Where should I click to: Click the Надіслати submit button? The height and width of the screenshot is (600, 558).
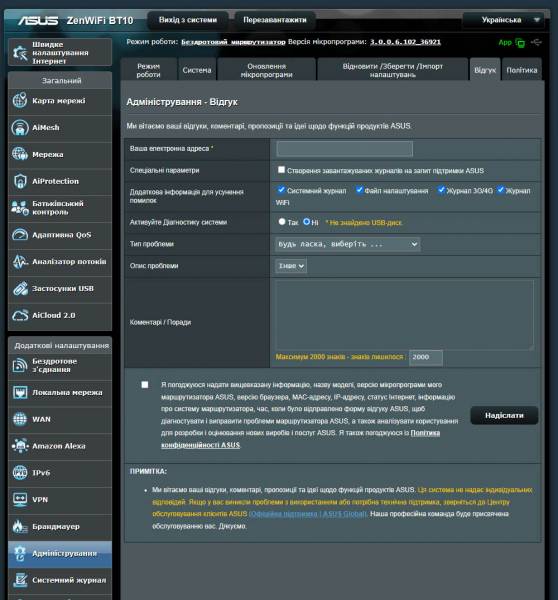click(x=504, y=416)
